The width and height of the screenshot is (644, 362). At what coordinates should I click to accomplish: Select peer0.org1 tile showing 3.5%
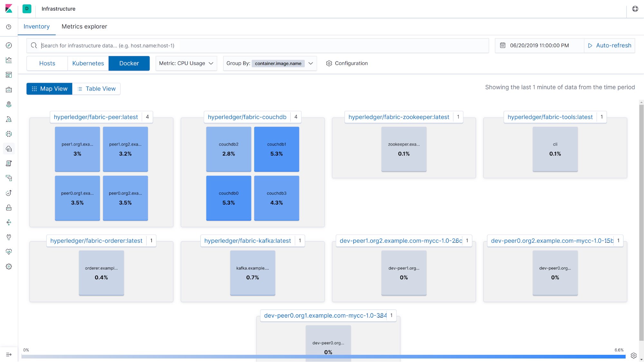[77, 198]
